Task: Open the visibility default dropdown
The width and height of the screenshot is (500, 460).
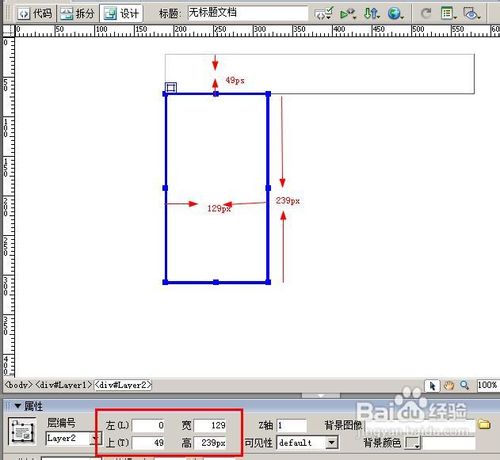Action: [331, 443]
